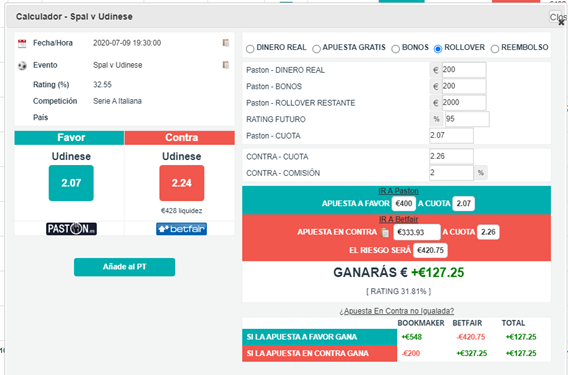568x375 pixels.
Task: Copy the Fecha/Hora value with clipboard icon
Action: click(x=226, y=43)
